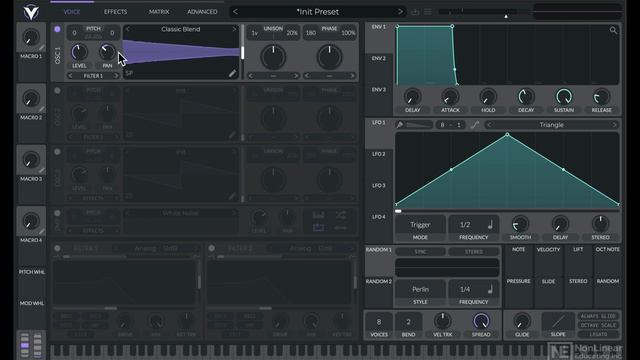Click sample random shuffle icon
Viewport: 640px width, 360px height.
click(341, 215)
